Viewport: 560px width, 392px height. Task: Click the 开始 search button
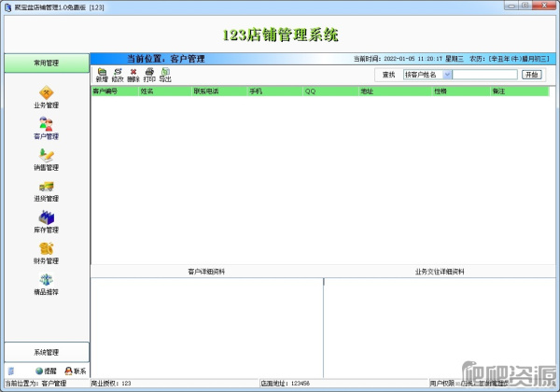[531, 74]
